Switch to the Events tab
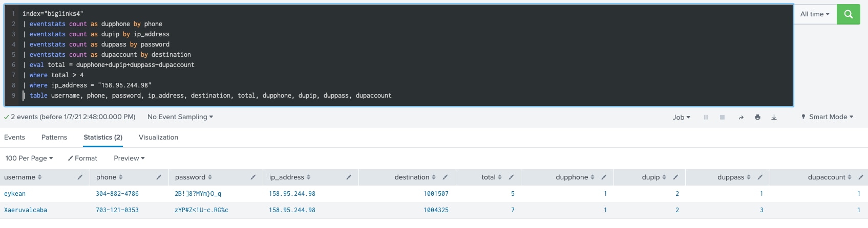Image resolution: width=868 pixels, height=228 pixels. (14, 138)
